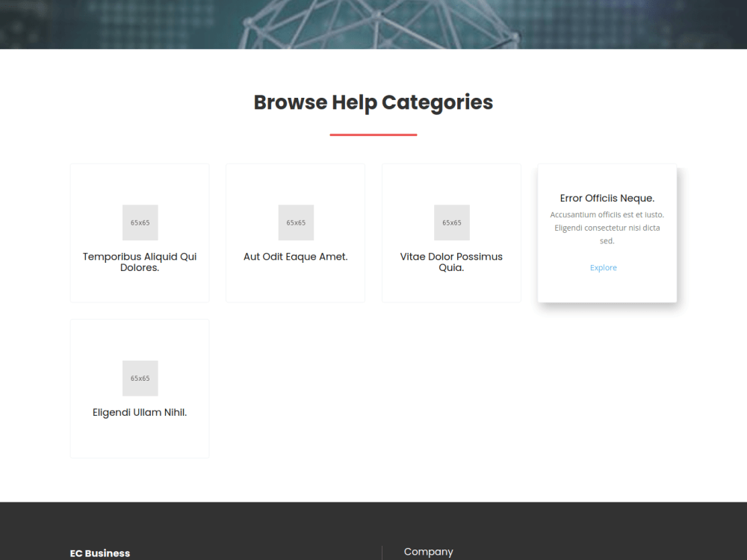The image size is (747, 560).
Task: Click the Browse Help Categories heading
Action: 373,102
